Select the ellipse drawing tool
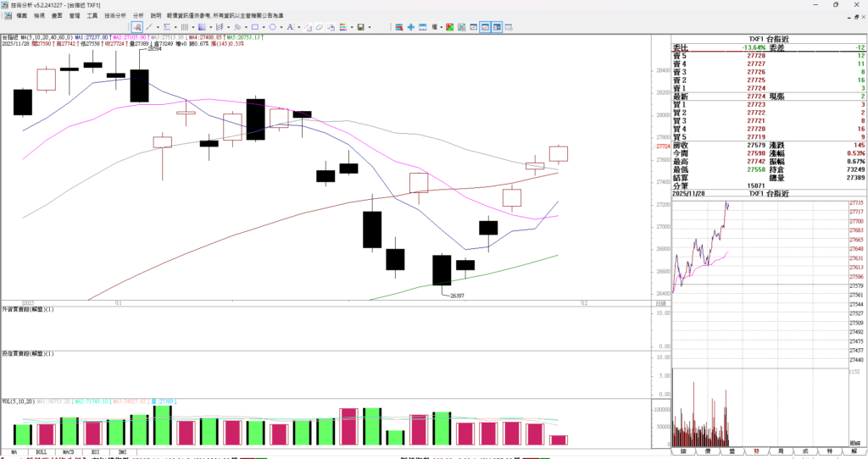The image size is (868, 459). (x=271, y=27)
